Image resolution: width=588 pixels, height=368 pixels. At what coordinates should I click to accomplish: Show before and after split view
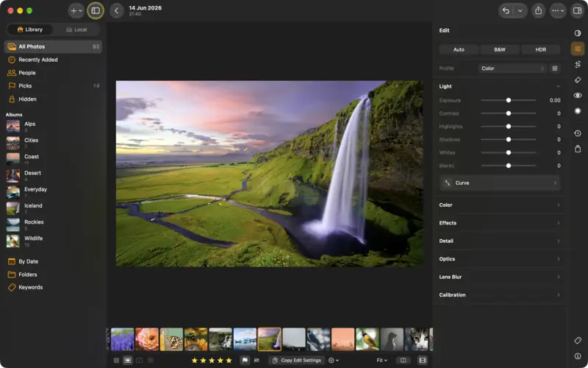coord(403,361)
